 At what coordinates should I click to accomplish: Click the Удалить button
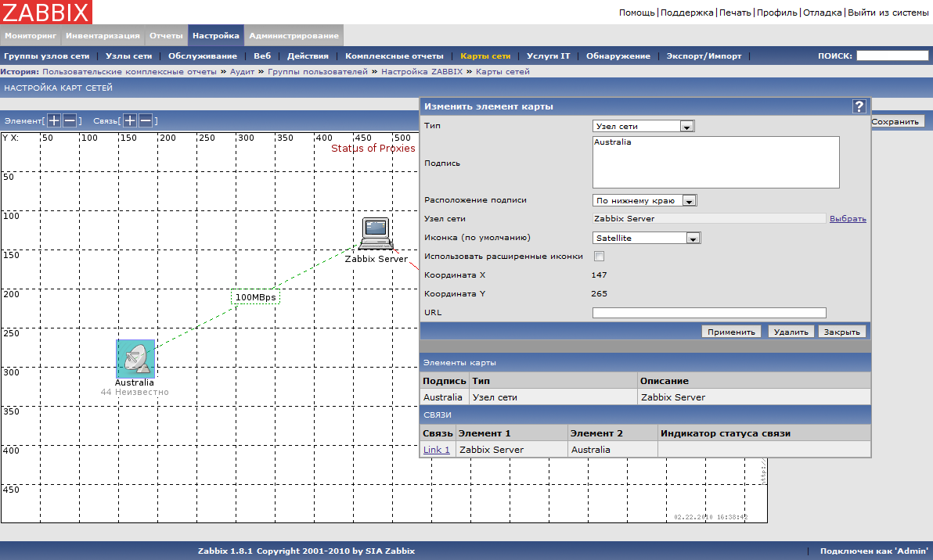(791, 332)
